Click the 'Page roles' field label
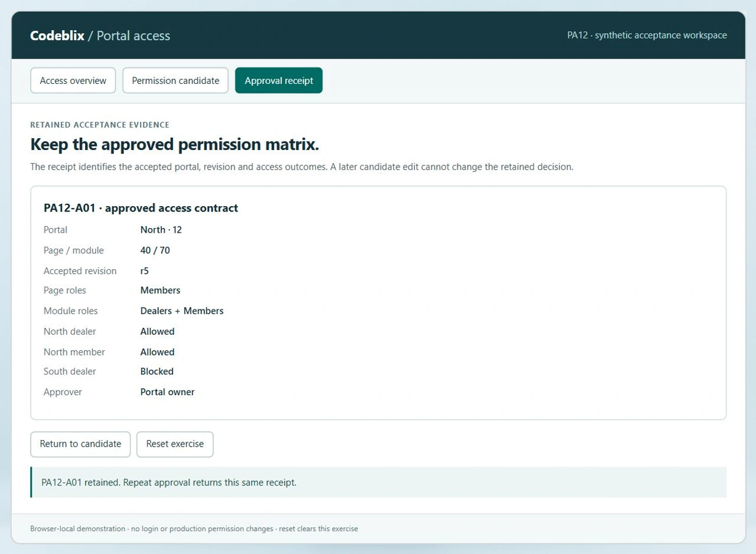 [x=65, y=291]
